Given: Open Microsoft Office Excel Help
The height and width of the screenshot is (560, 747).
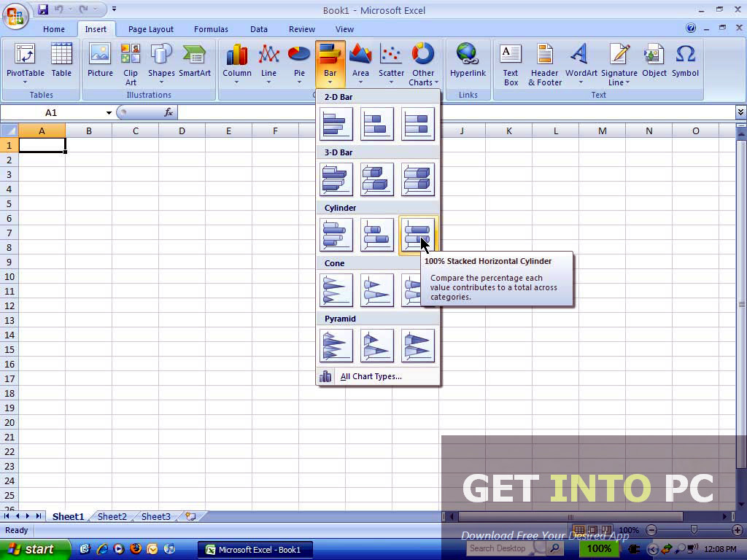Looking at the screenshot, I should [690, 28].
